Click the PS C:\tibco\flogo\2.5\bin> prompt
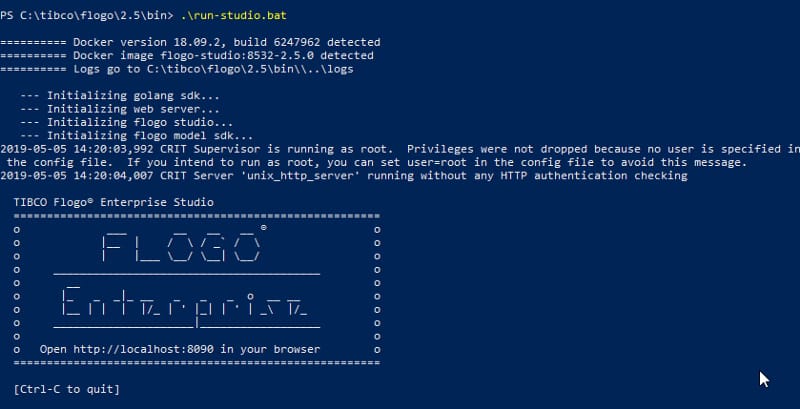Viewport: 800px width, 409px height. coord(87,17)
